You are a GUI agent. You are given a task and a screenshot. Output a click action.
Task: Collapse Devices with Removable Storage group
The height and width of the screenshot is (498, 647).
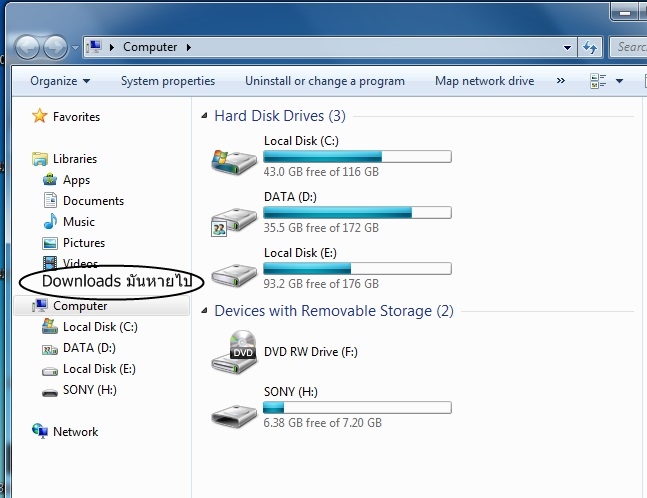point(205,312)
